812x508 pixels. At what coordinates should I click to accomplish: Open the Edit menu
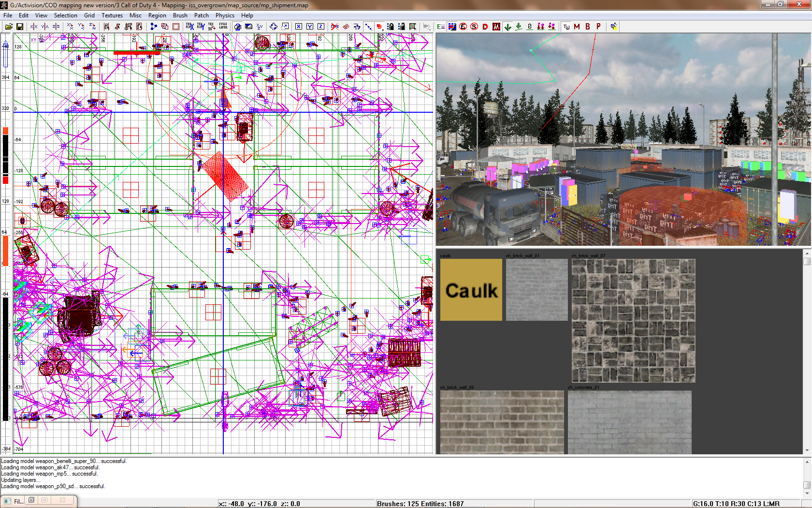pyautogui.click(x=24, y=15)
